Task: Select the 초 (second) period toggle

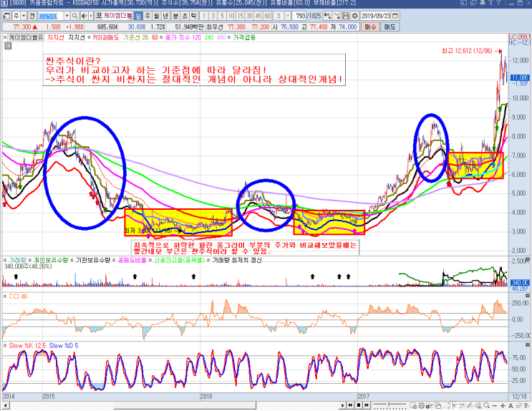Action: [x=185, y=16]
